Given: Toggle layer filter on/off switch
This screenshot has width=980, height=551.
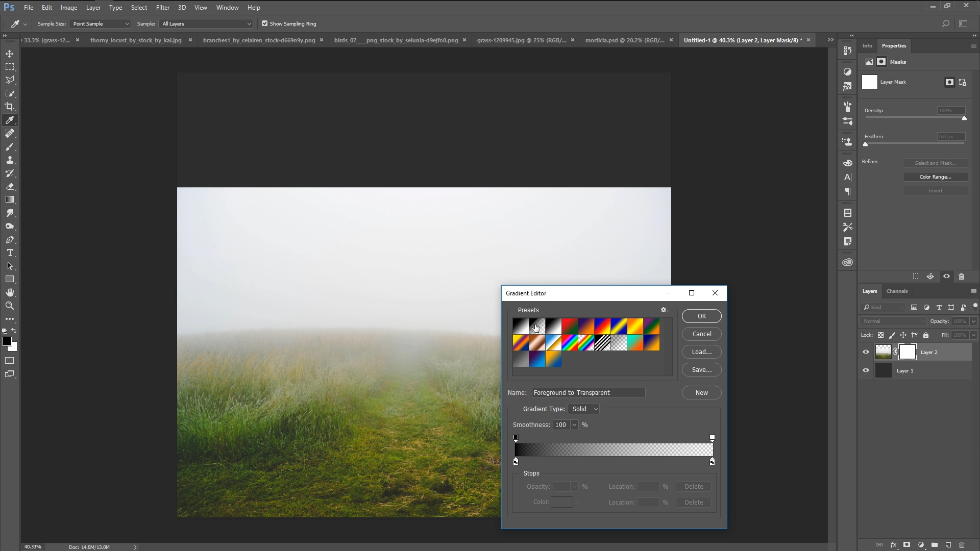Looking at the screenshot, I should pyautogui.click(x=975, y=306).
